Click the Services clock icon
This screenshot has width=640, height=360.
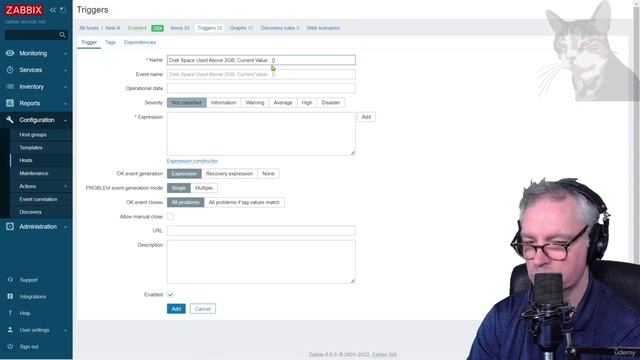pos(10,70)
